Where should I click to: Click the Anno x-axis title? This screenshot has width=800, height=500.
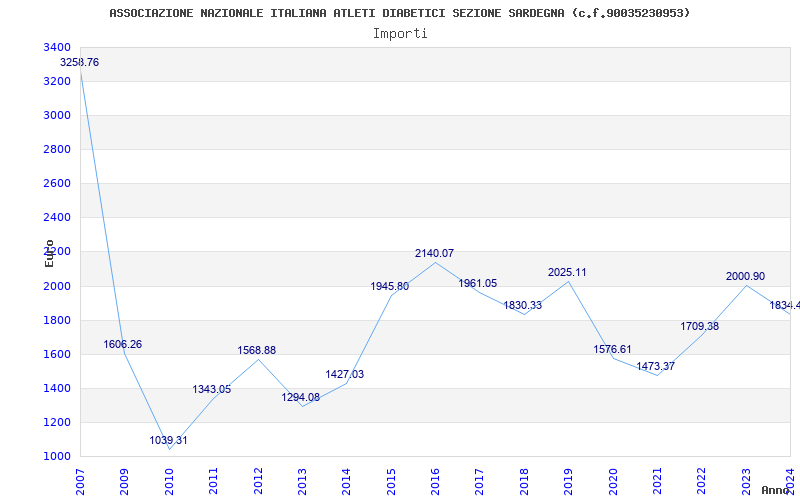[774, 490]
